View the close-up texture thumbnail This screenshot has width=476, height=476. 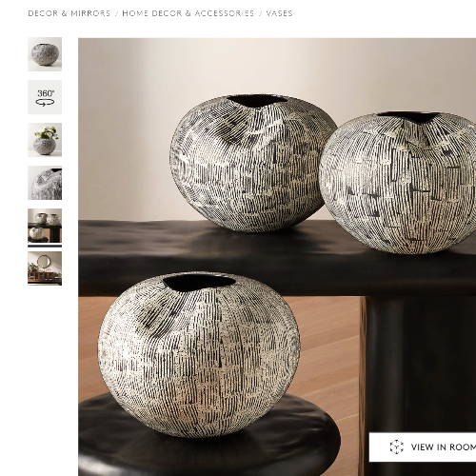click(45, 183)
